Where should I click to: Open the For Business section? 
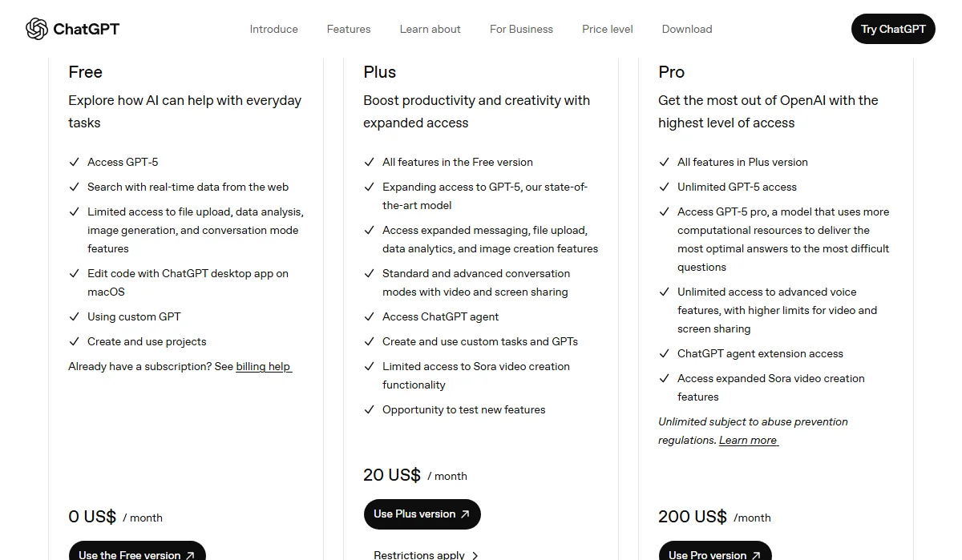(521, 29)
